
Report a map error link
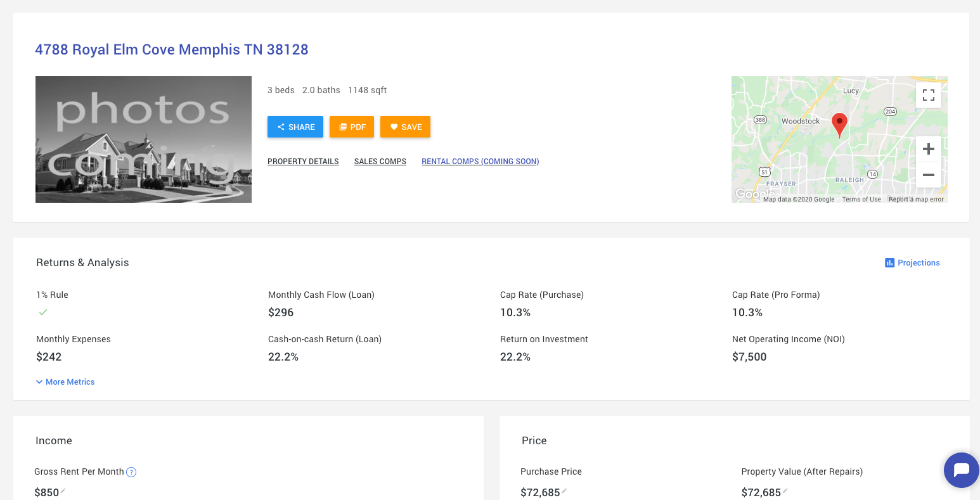tap(917, 199)
